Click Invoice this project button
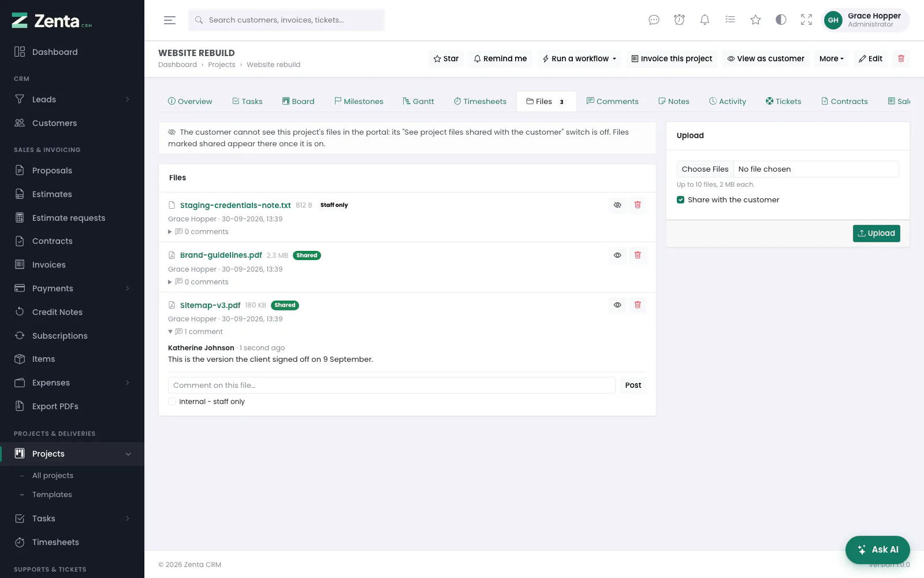The height and width of the screenshot is (578, 924). coord(672,58)
